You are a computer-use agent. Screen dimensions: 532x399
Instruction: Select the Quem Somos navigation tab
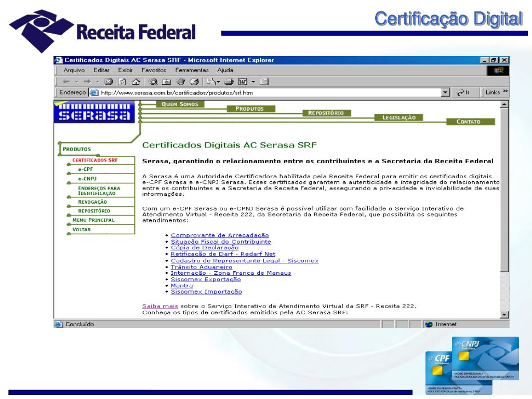click(x=180, y=104)
